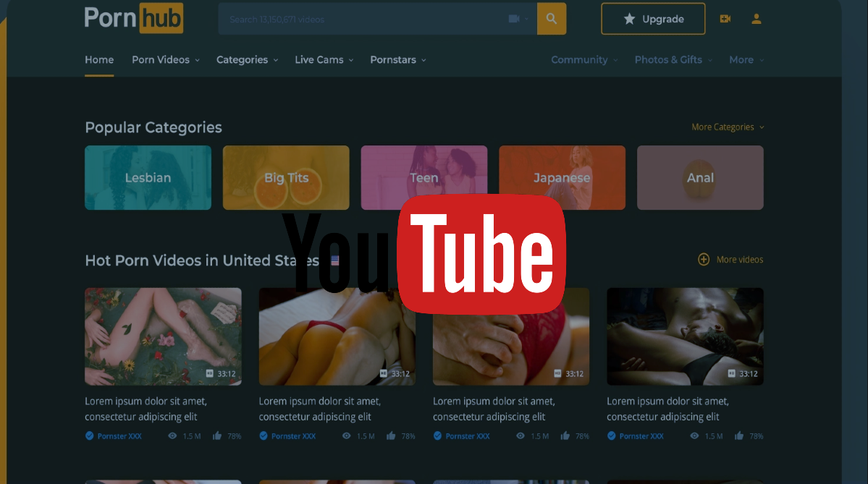Select the Home tab

[99, 60]
